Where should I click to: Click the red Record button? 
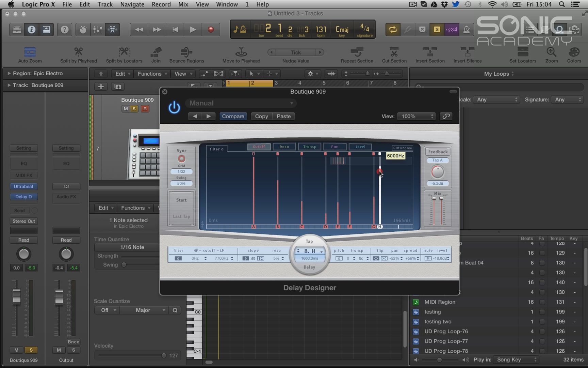tap(211, 30)
